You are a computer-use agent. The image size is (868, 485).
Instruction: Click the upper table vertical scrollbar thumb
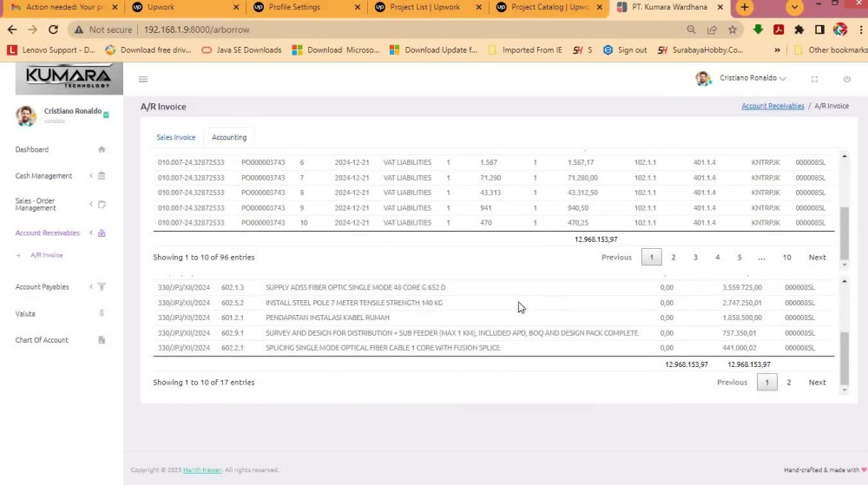coord(845,232)
